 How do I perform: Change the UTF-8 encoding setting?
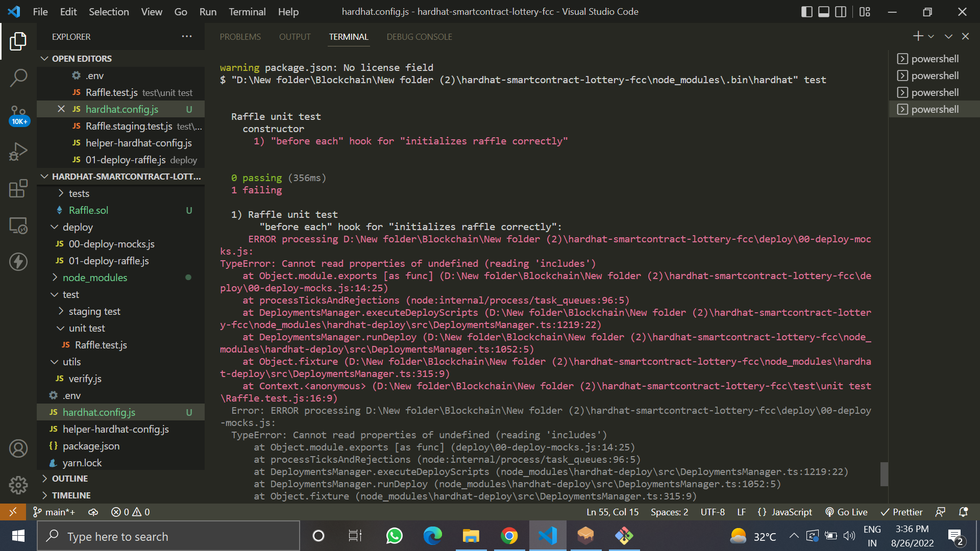tap(713, 512)
